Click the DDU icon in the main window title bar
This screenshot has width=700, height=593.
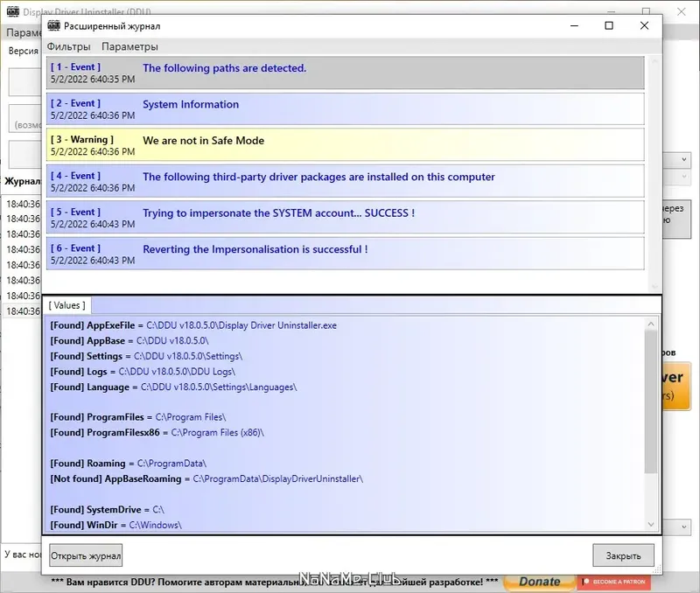[x=13, y=11]
